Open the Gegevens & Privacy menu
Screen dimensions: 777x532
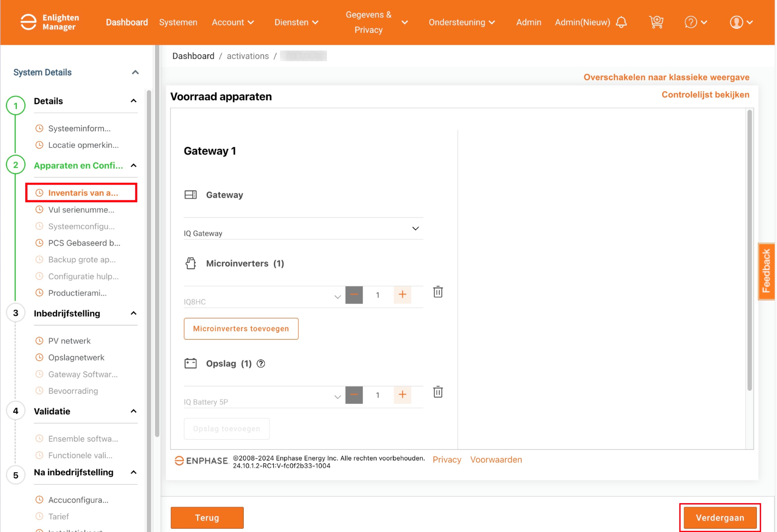(377, 22)
